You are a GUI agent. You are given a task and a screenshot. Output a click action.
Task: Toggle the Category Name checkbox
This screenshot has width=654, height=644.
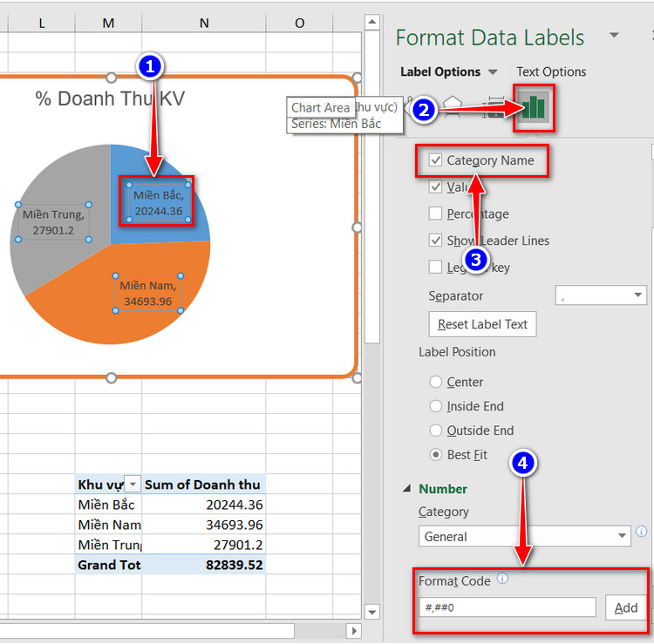[x=435, y=160]
